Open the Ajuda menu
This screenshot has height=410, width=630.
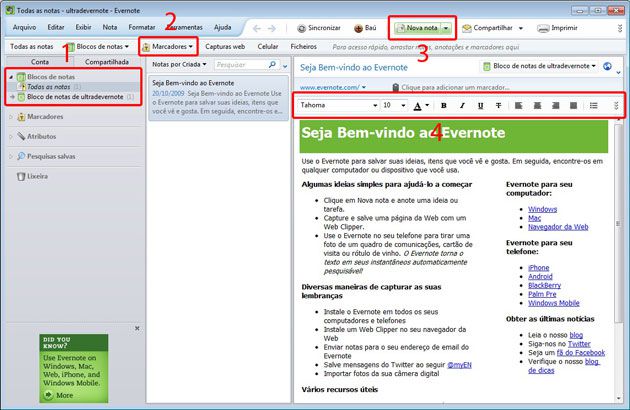point(223,27)
